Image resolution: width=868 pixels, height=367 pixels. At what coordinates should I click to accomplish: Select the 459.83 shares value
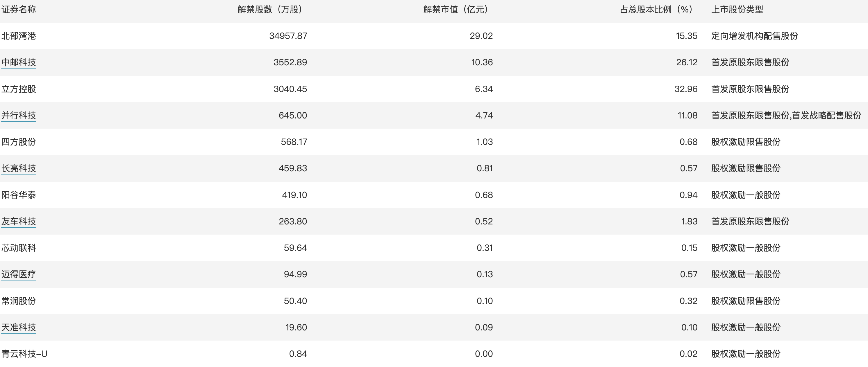click(293, 168)
